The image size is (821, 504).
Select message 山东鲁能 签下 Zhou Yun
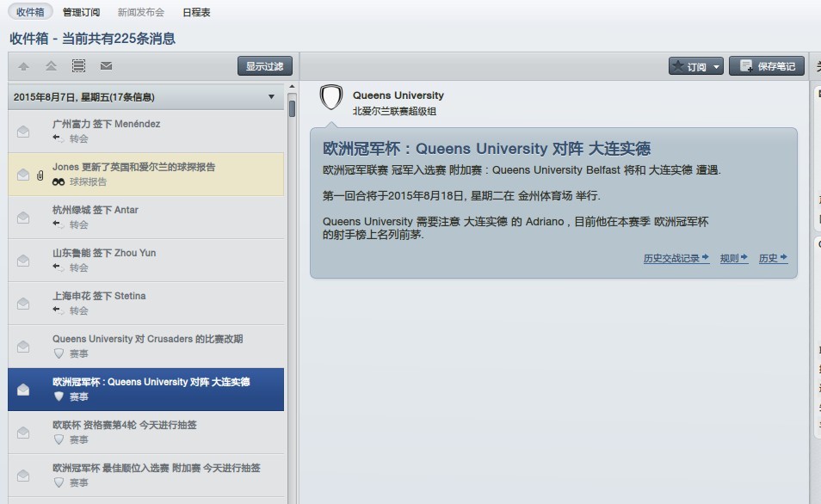tap(146, 260)
